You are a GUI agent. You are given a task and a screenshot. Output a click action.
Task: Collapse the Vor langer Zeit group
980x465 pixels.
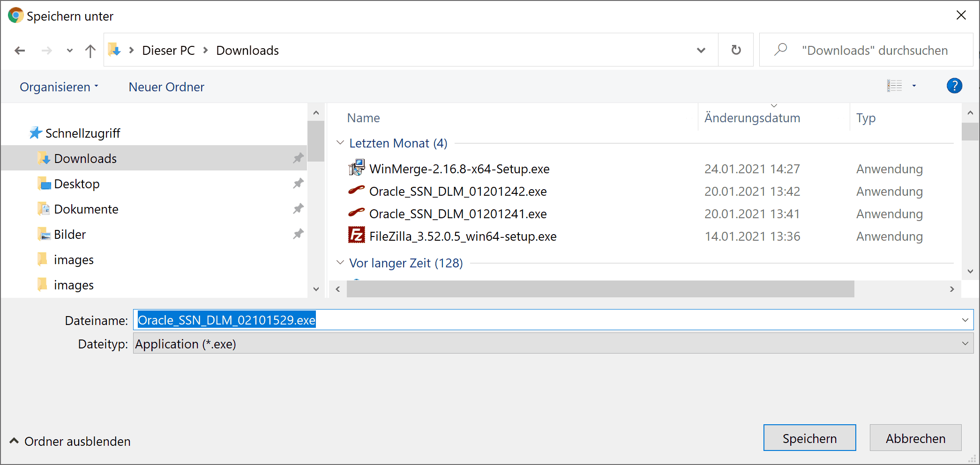(x=340, y=263)
